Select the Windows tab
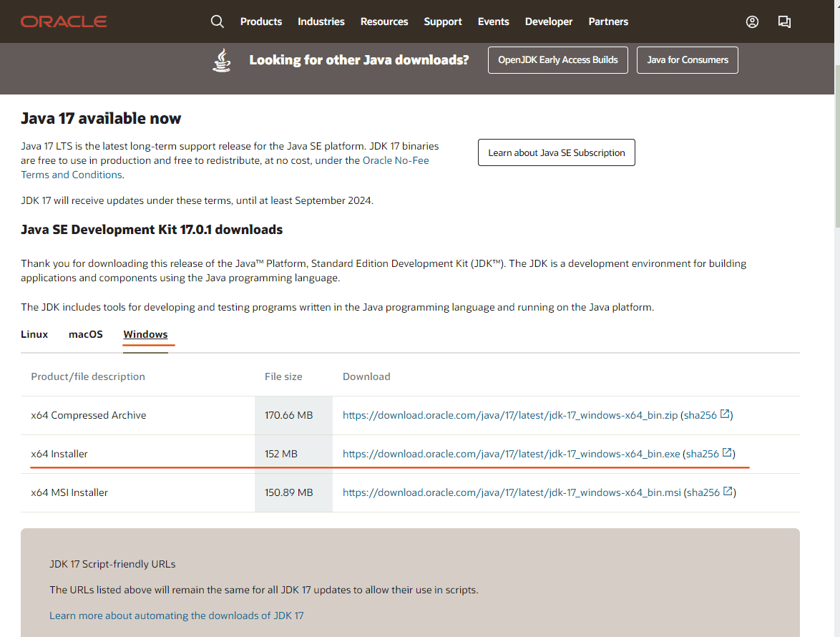 [x=145, y=334]
